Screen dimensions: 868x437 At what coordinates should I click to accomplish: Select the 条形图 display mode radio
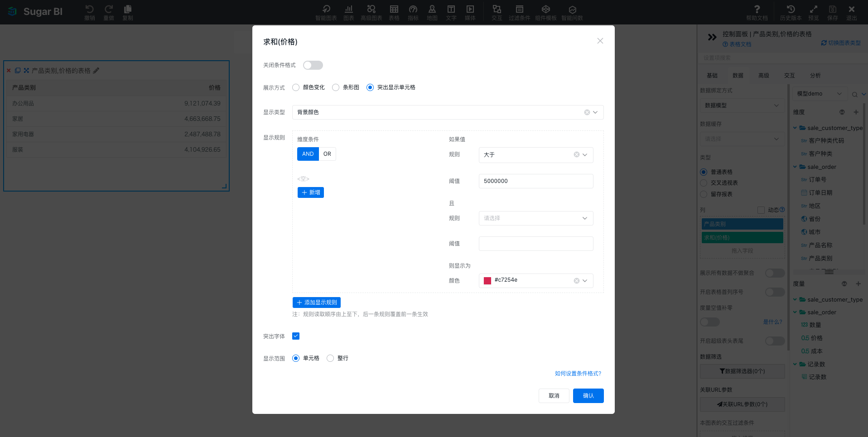336,87
